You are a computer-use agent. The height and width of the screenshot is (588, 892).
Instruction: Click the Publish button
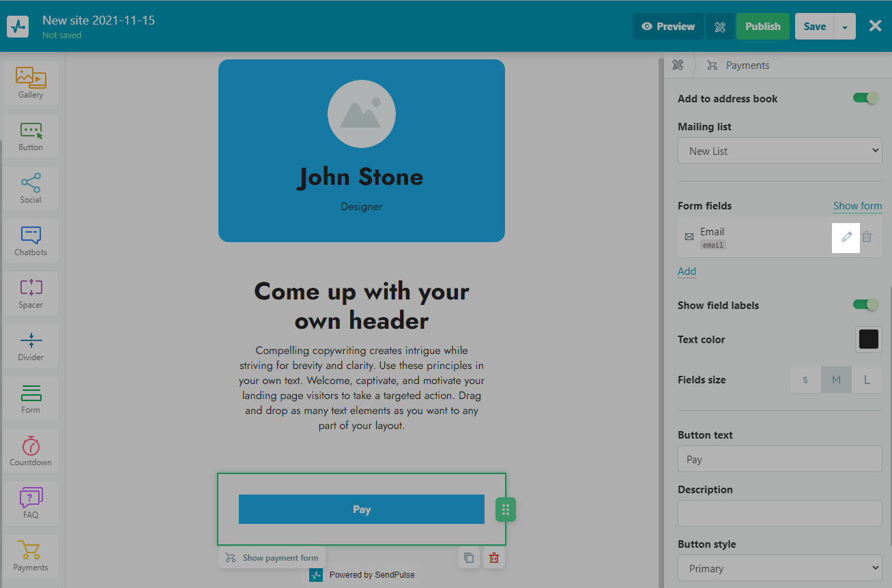(762, 27)
